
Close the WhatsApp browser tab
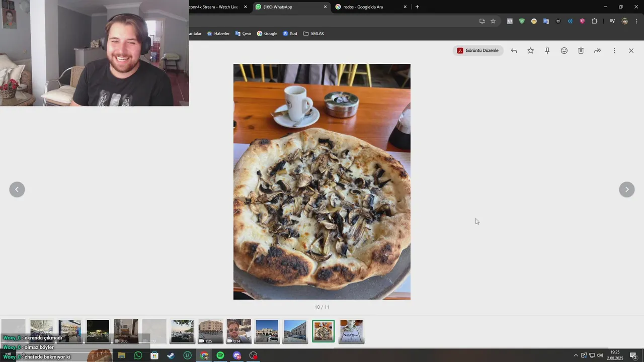tap(325, 7)
